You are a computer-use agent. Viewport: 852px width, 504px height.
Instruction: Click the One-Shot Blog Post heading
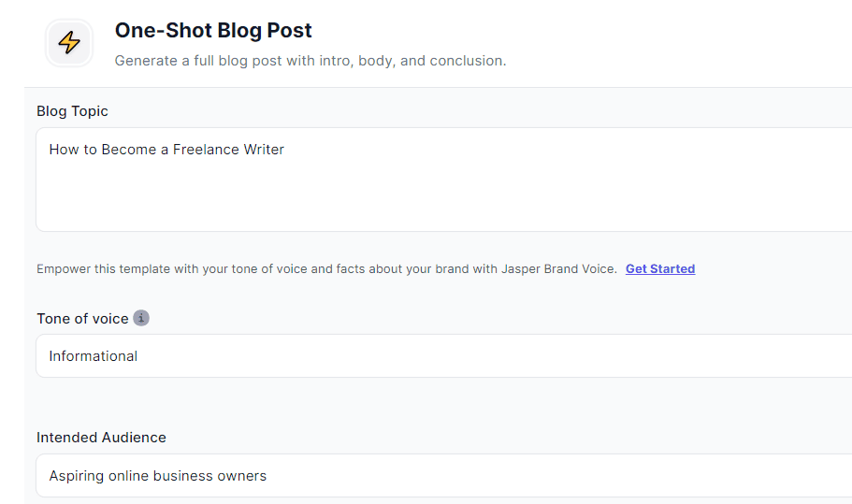click(213, 30)
